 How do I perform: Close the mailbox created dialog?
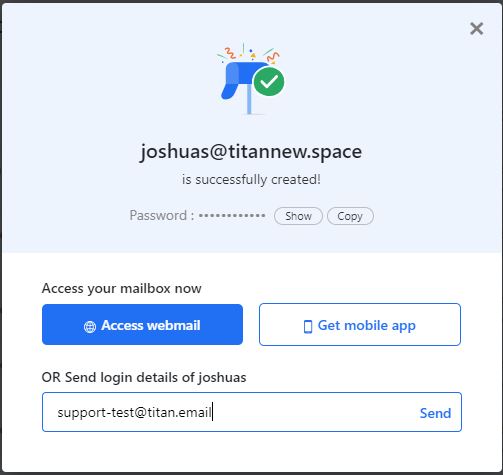pos(476,29)
